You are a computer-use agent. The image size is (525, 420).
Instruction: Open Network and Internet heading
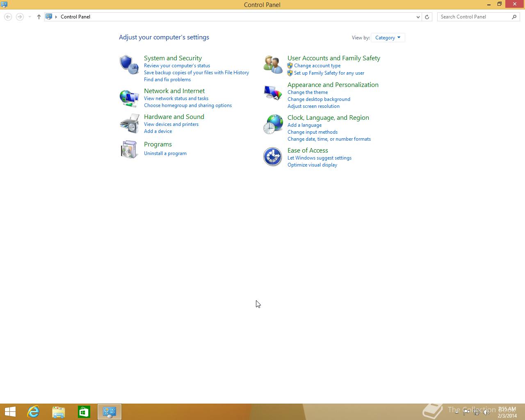[x=174, y=91]
